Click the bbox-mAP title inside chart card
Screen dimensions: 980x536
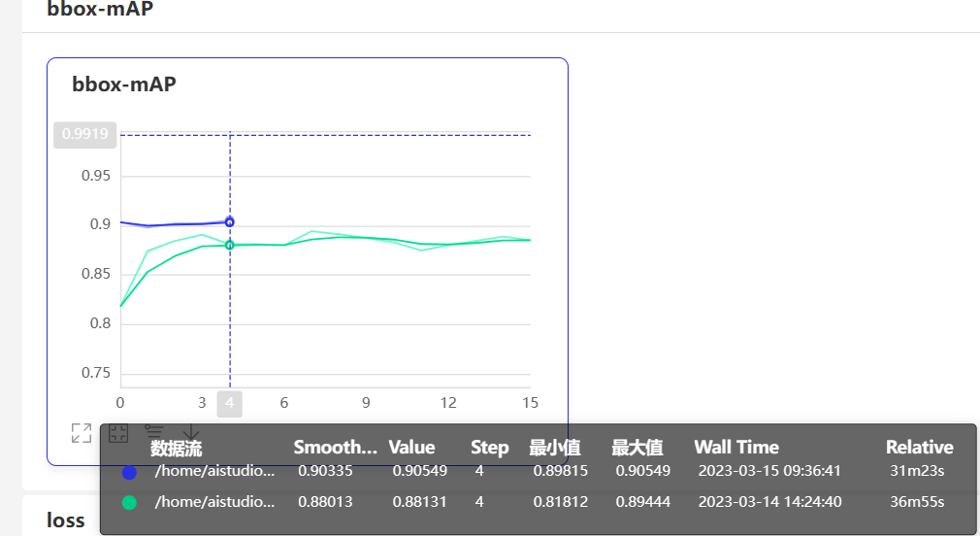point(124,84)
